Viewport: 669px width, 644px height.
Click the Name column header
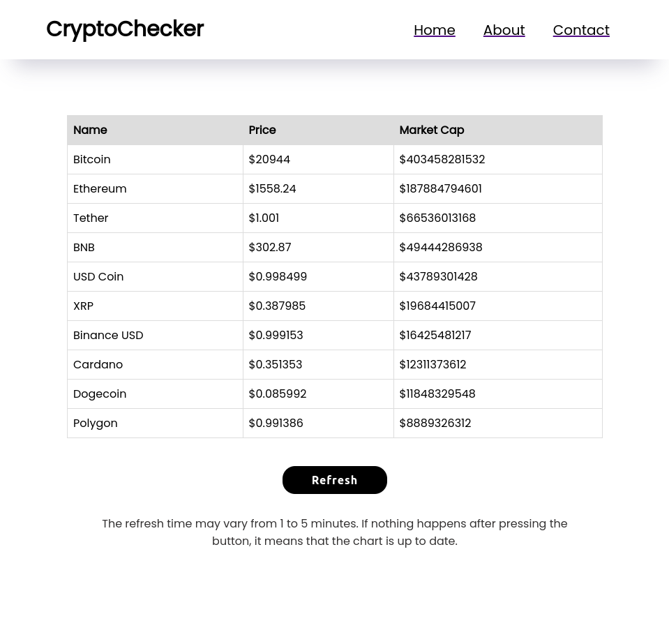click(90, 130)
